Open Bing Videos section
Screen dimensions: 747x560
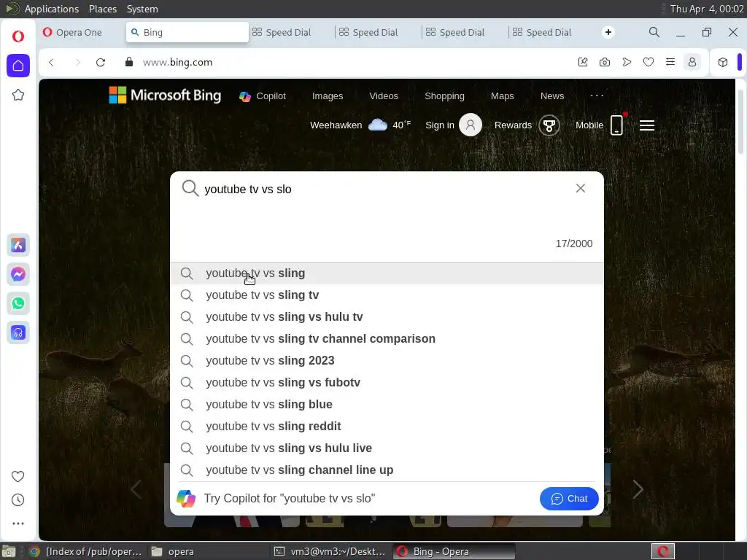point(384,96)
